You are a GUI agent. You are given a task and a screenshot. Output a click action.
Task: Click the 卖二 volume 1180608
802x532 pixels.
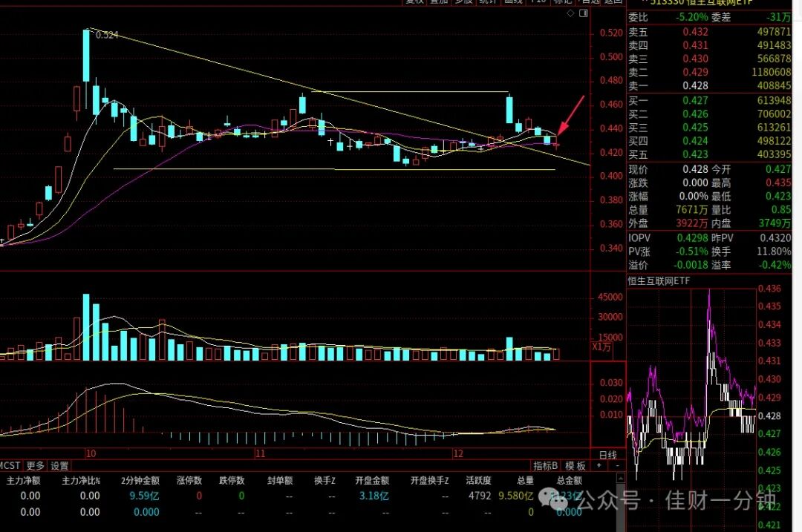772,72
